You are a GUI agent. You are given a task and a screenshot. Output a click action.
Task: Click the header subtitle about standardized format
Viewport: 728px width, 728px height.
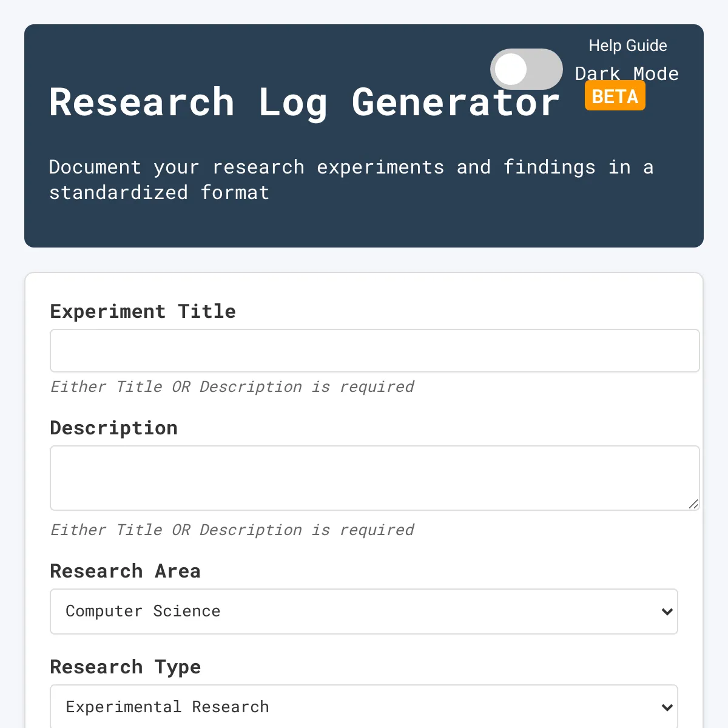[x=351, y=180]
